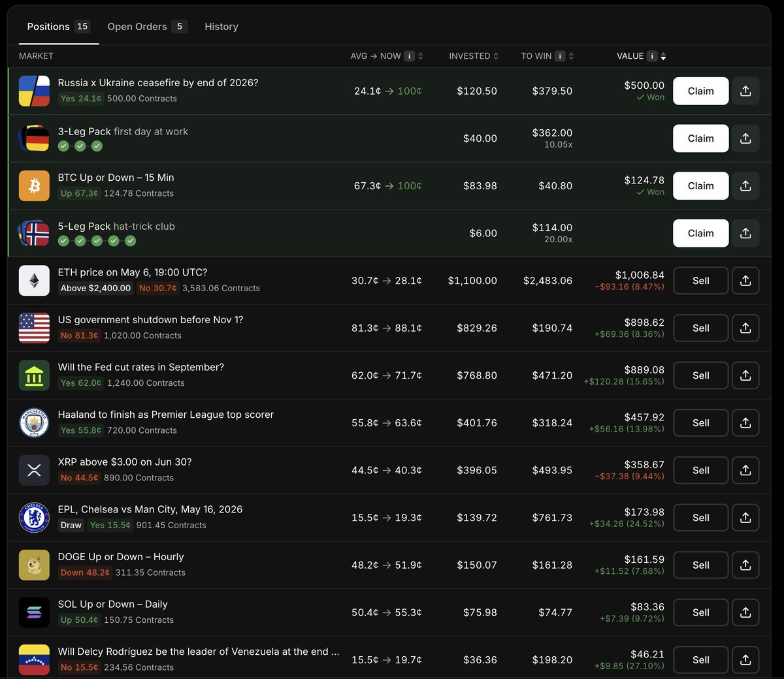Switch to the History tab

pyautogui.click(x=221, y=27)
